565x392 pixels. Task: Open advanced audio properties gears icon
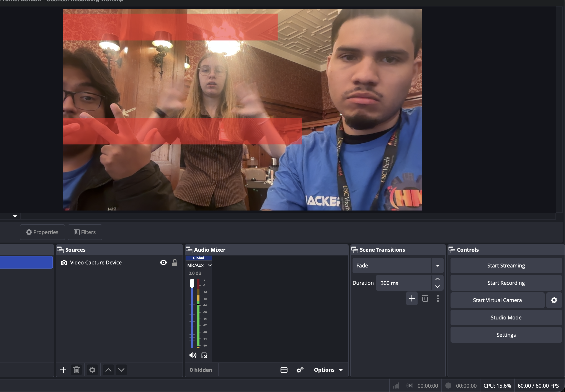pyautogui.click(x=300, y=370)
